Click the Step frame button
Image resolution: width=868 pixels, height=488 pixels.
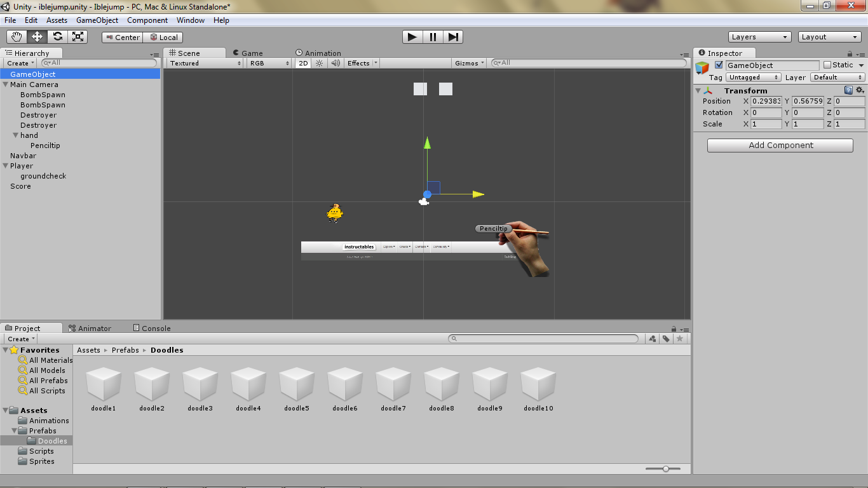pyautogui.click(x=453, y=37)
